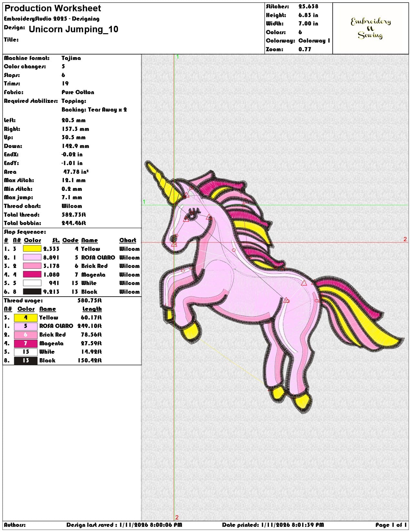Select the design name Unicorn Jumping_10
411x532 pixels.
73,29
